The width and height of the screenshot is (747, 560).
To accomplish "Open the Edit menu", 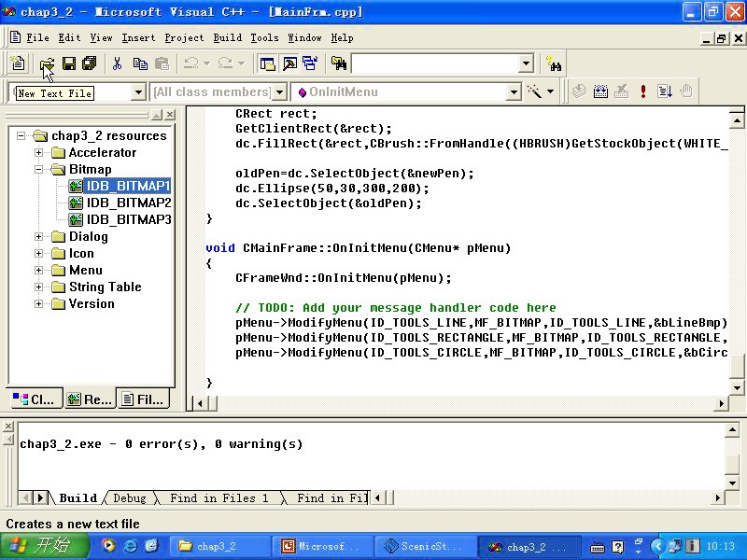I will (x=69, y=38).
